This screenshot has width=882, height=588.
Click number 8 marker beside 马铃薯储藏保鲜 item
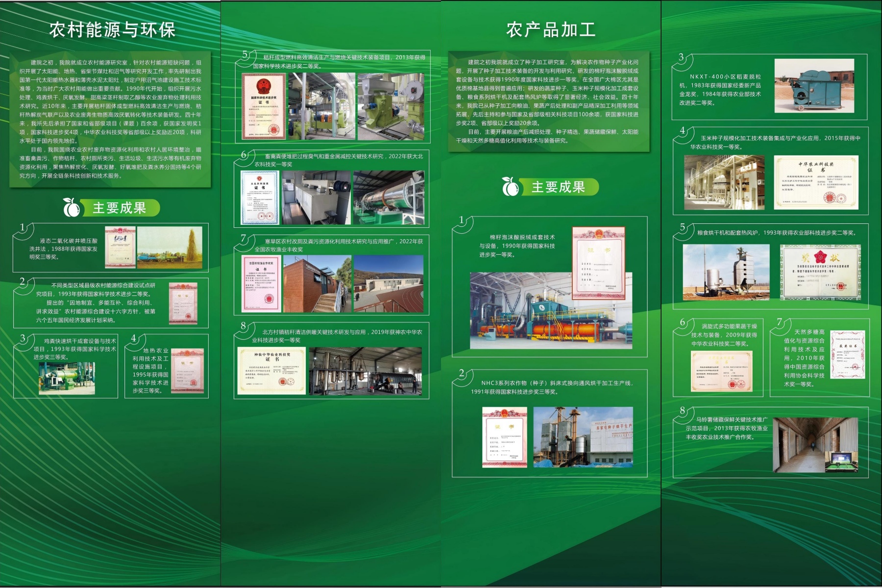point(682,411)
